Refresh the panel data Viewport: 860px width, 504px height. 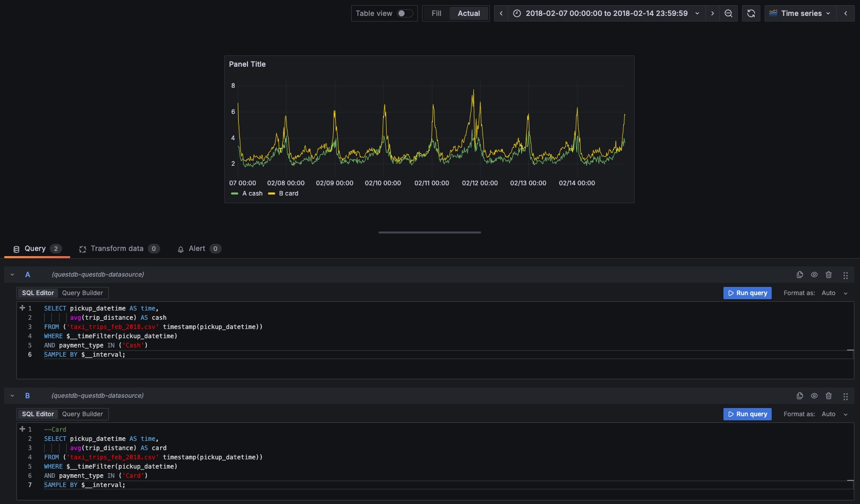pos(751,13)
